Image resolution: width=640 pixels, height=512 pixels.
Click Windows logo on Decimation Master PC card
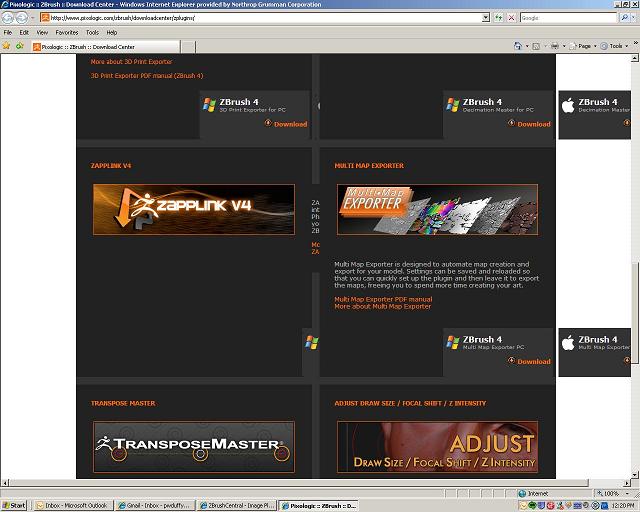point(453,105)
